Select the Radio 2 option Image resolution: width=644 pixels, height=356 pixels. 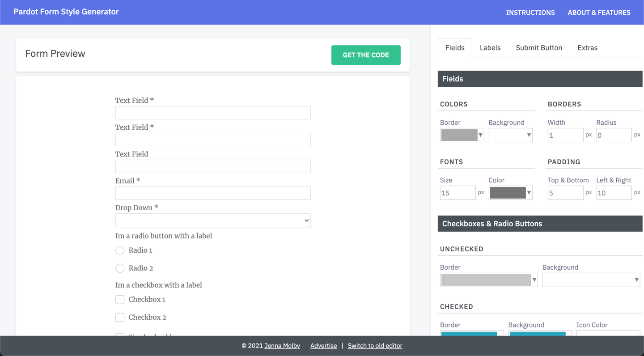(x=120, y=268)
